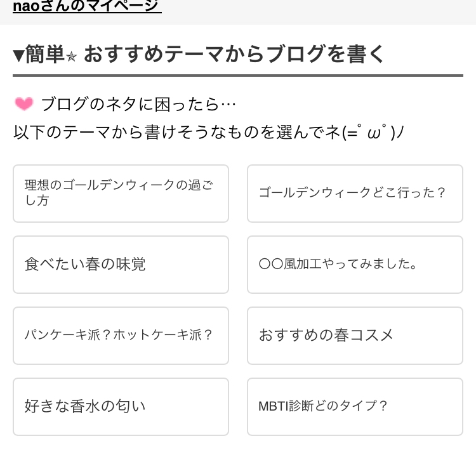Select the 〇〇風加工やってみました。 theme
The image size is (476, 455).
(x=355, y=264)
